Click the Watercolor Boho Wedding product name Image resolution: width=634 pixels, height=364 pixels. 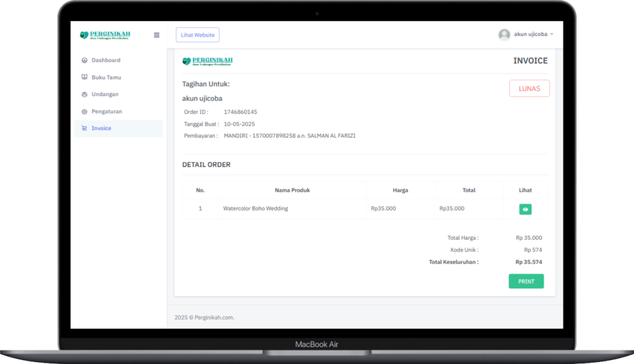[256, 208]
